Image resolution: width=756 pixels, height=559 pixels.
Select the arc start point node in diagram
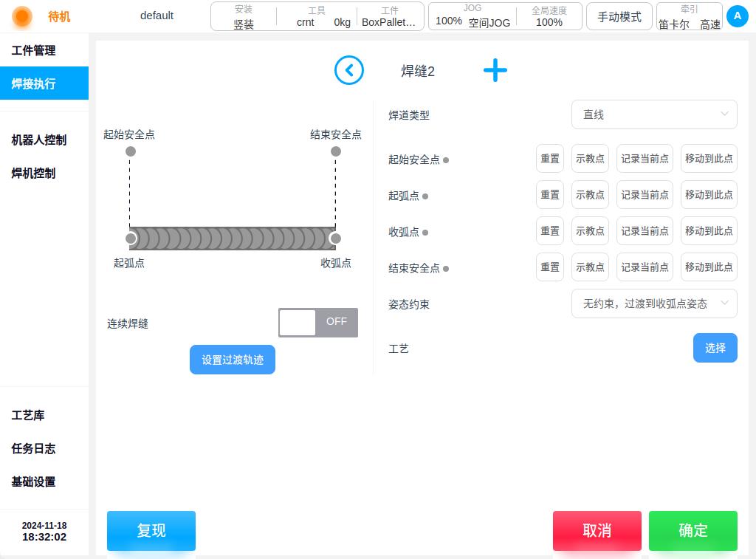[x=131, y=239]
